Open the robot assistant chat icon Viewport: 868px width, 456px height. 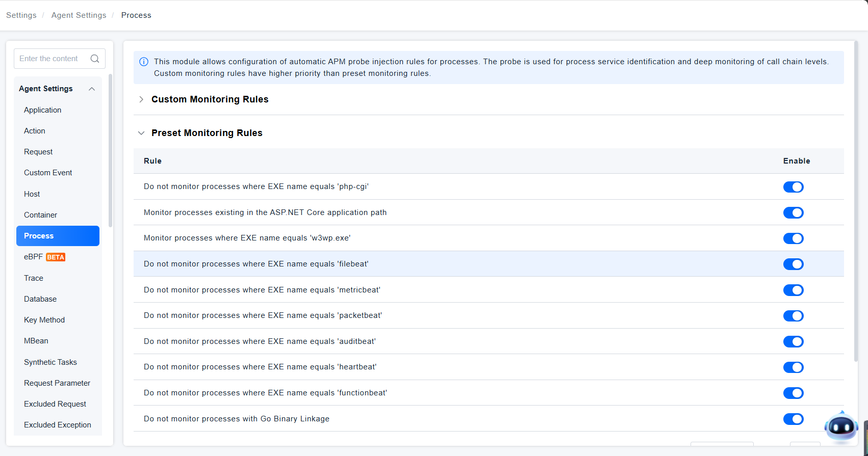click(x=840, y=427)
